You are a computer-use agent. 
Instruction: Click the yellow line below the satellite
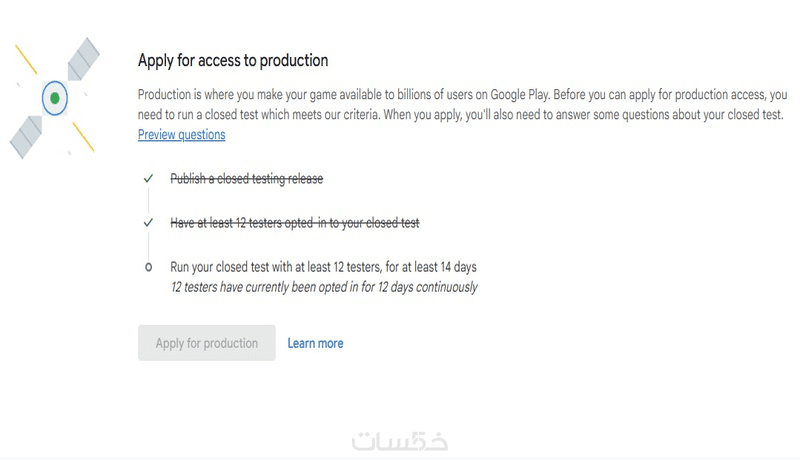coord(84,137)
